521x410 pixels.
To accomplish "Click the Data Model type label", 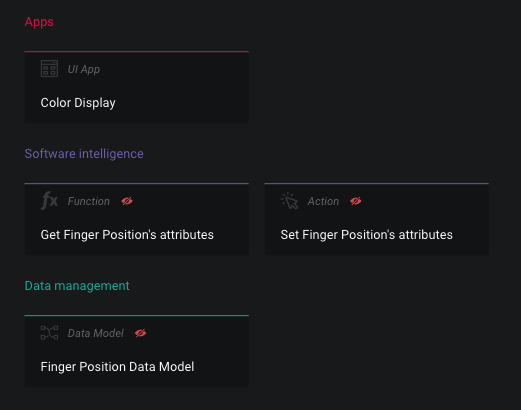I will [x=96, y=333].
